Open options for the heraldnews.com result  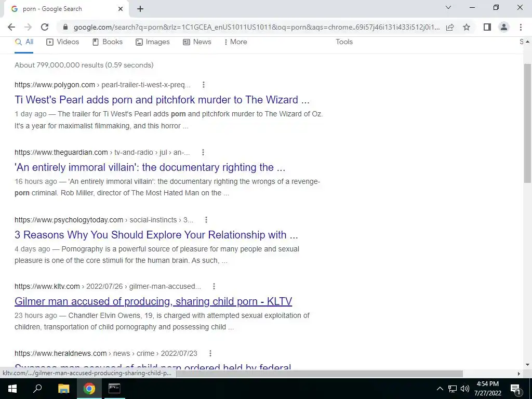click(x=210, y=353)
